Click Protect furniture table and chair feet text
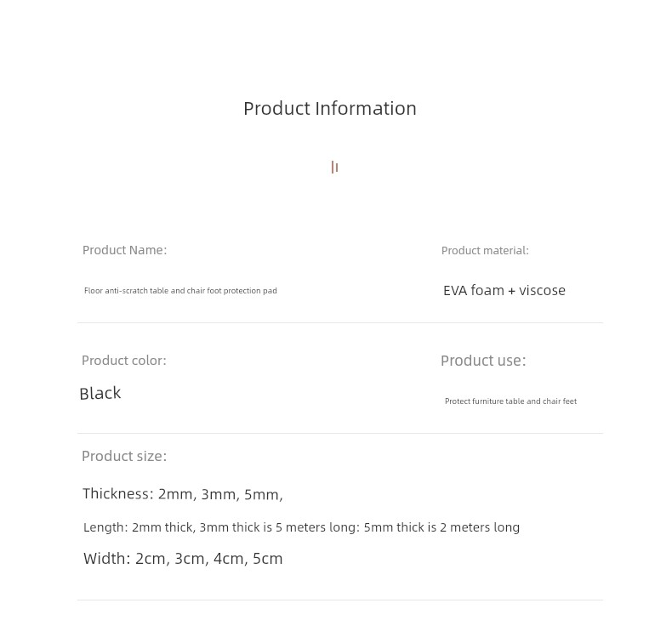The image size is (672, 626). [x=511, y=401]
